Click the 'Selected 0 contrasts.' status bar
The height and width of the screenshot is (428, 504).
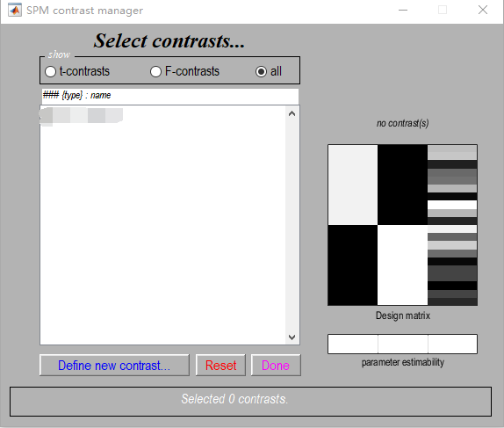[x=250, y=402]
